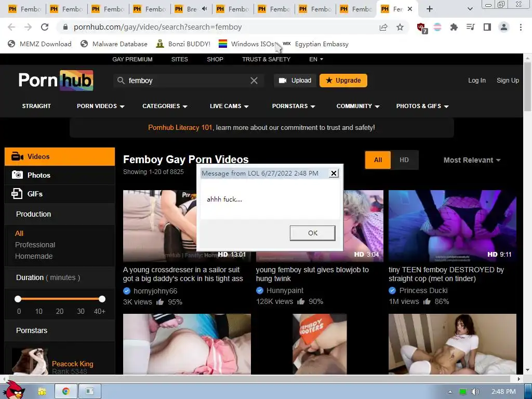Click the duration slider maximum handle
The height and width of the screenshot is (399, 532).
(102, 299)
